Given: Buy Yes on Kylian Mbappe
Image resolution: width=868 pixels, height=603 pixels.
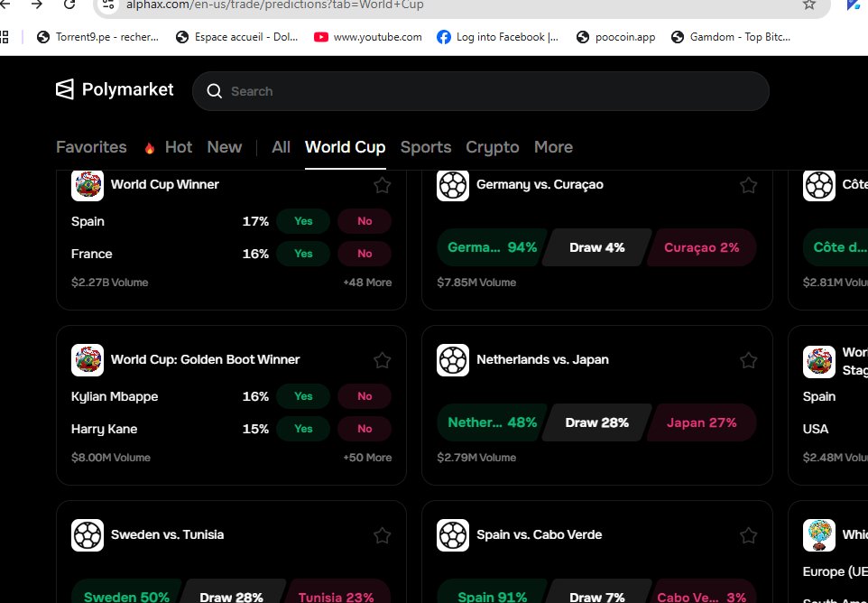Looking at the screenshot, I should (303, 396).
